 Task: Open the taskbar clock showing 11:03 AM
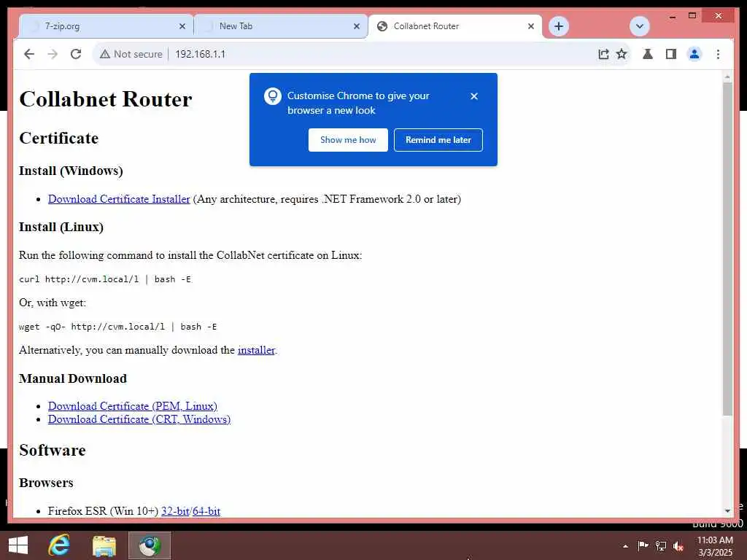click(715, 546)
